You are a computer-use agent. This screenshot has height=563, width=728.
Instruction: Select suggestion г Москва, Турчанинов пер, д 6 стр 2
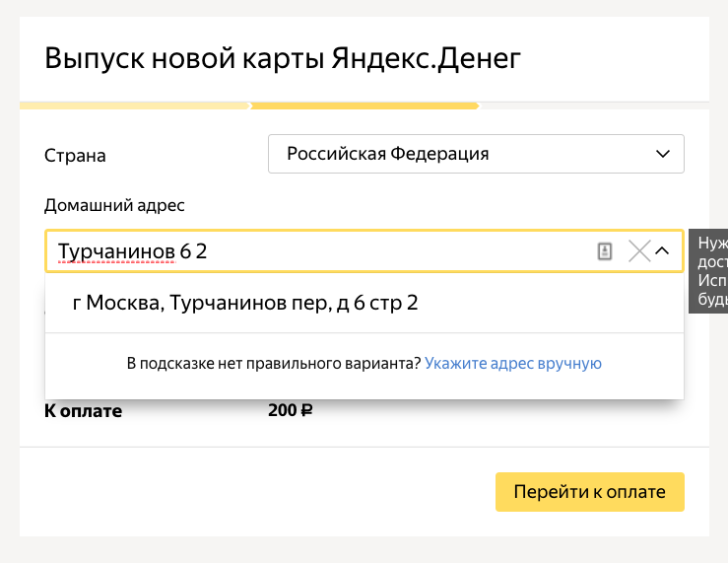[364, 303]
